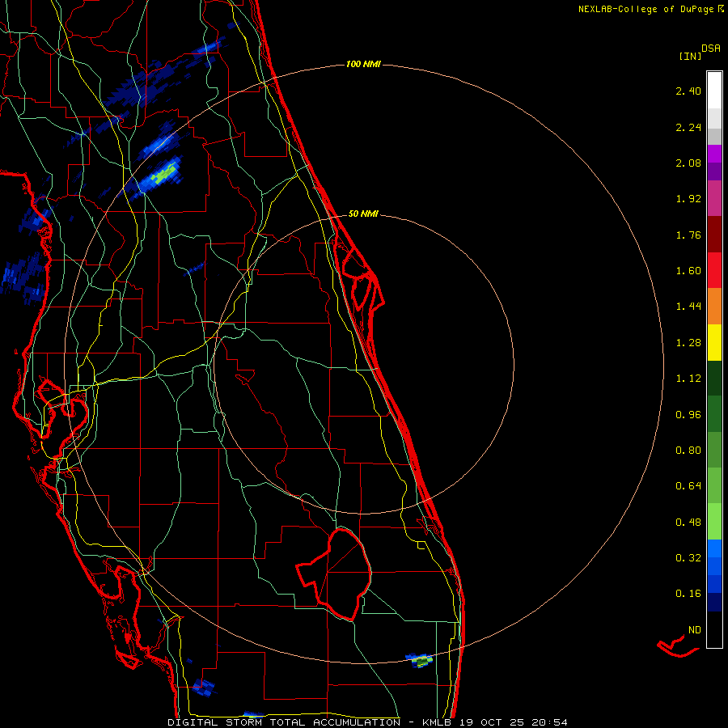The height and width of the screenshot is (728, 728).
Task: Click the Lake Okeechobee outline on map
Action: (335, 574)
